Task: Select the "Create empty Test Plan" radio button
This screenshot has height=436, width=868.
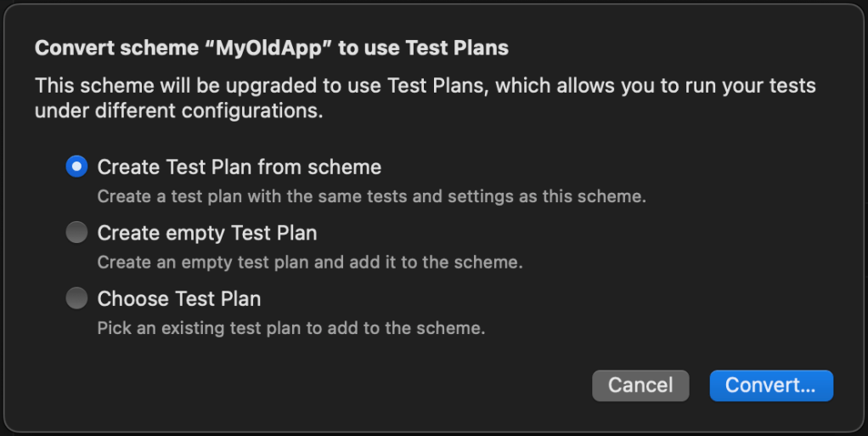Action: click(76, 232)
